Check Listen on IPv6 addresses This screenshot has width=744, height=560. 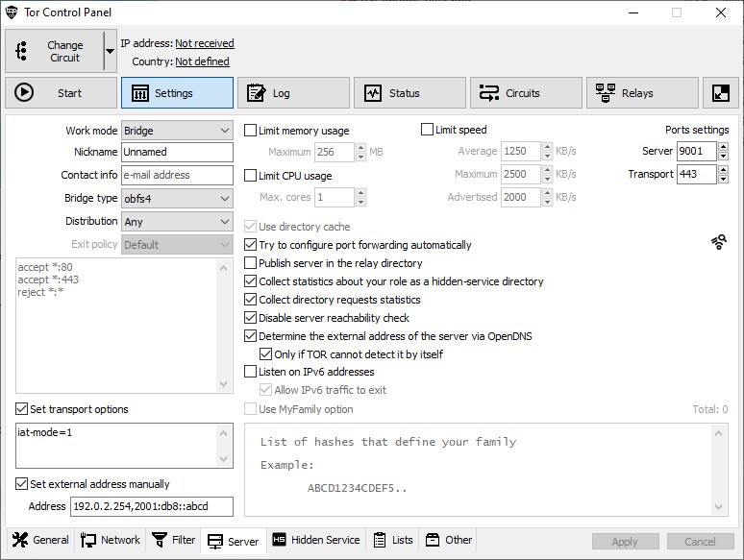pos(250,372)
